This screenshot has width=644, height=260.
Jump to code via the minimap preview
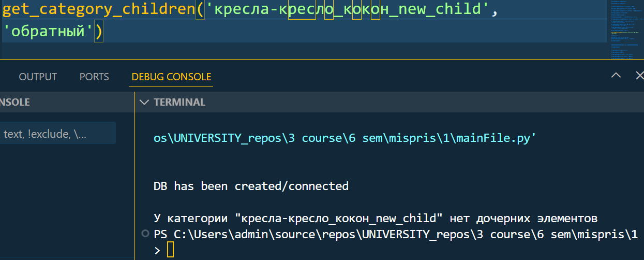pos(625,30)
